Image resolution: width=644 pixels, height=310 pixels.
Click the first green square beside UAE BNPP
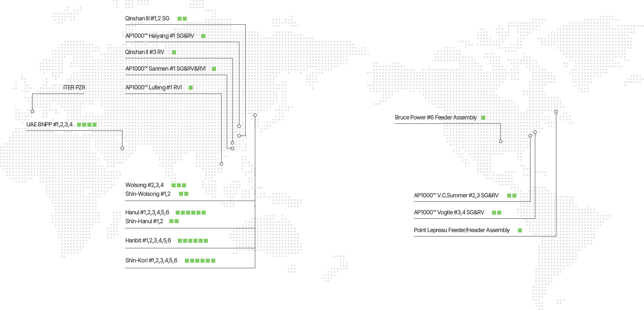tap(79, 125)
